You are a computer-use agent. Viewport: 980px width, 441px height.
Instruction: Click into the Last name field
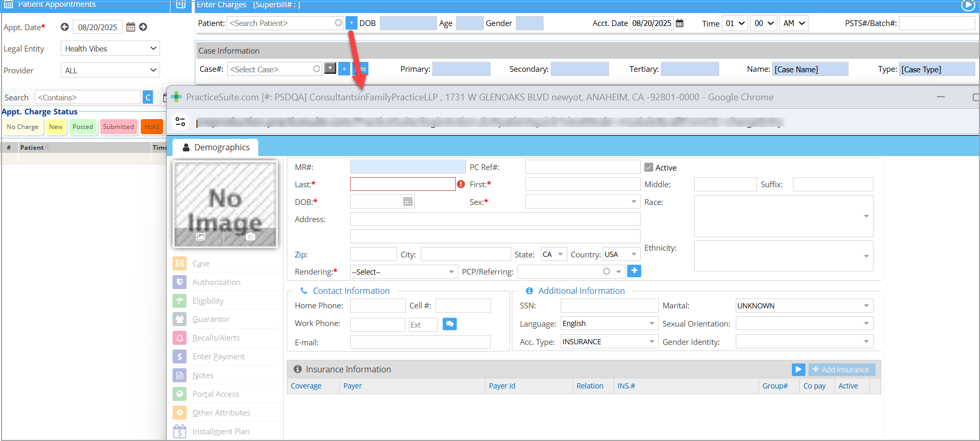[x=403, y=184]
